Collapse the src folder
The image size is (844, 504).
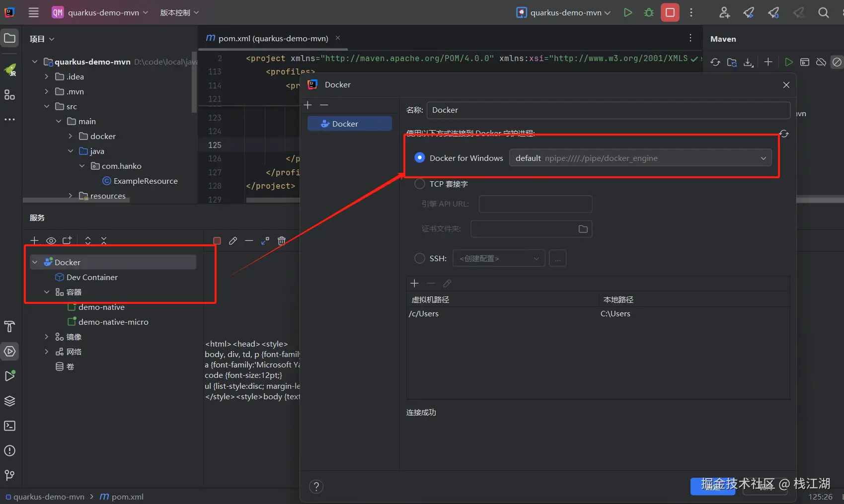tap(47, 106)
